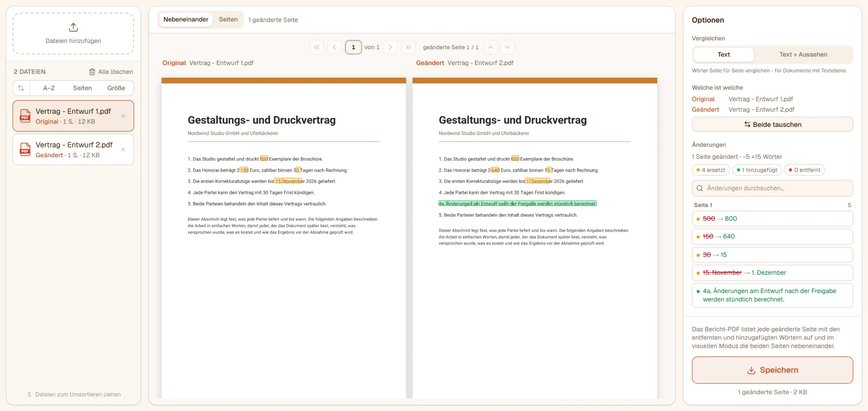Image resolution: width=868 pixels, height=411 pixels.
Task: Go to previous changed page
Action: point(490,47)
